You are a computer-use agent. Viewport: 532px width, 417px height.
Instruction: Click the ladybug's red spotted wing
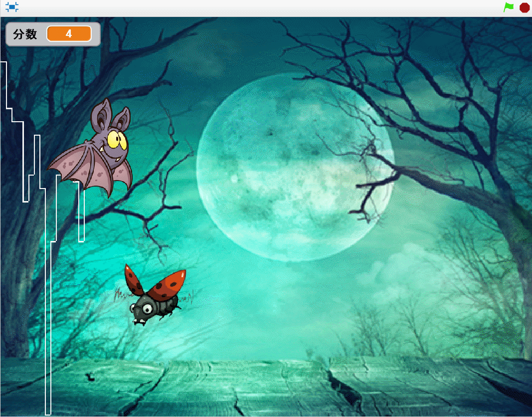[x=168, y=285]
